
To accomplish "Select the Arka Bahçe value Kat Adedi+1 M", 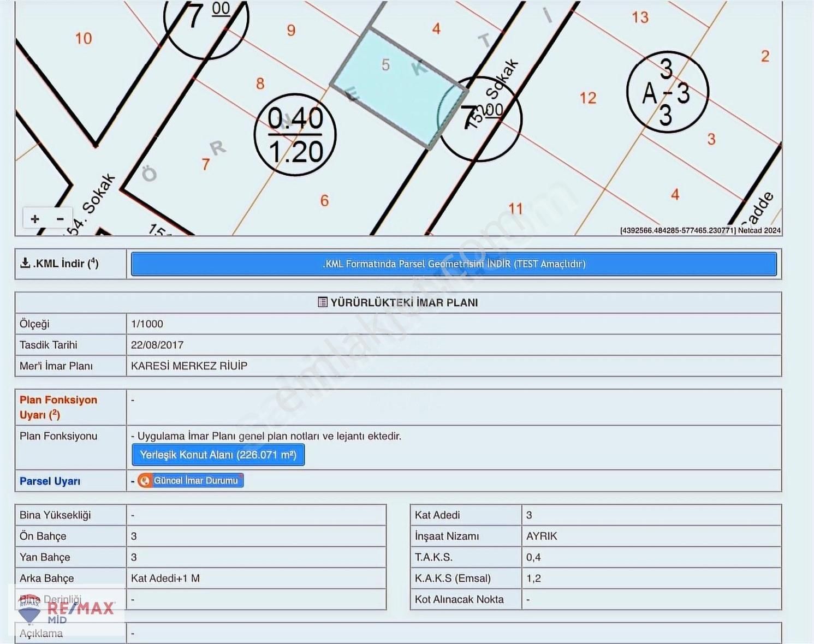I will pyautogui.click(x=165, y=578).
